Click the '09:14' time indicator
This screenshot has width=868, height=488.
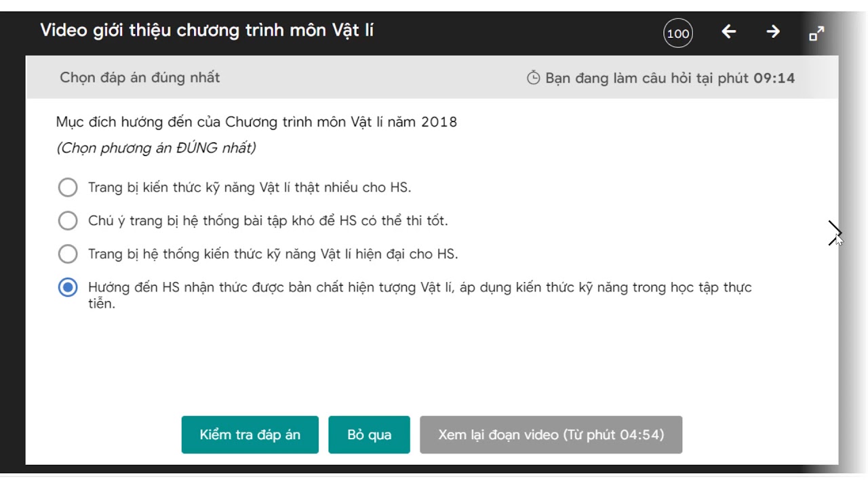[774, 78]
